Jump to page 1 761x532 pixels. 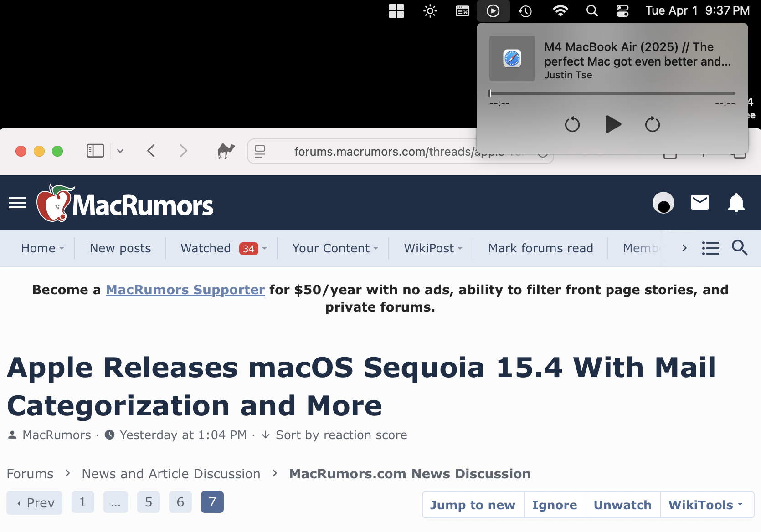coord(83,502)
